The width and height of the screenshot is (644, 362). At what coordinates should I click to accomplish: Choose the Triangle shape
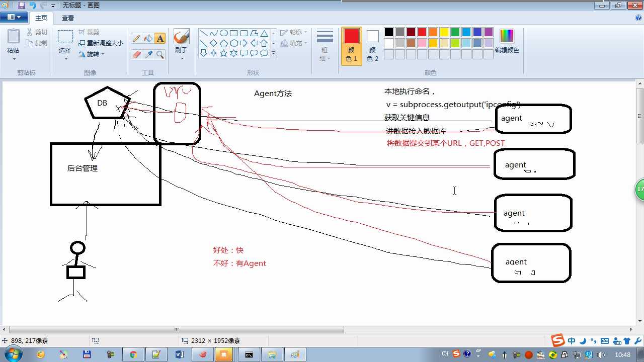[264, 33]
